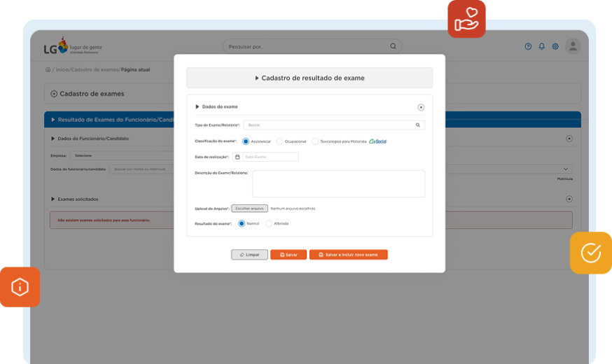Select the Ocupacional radio option

280,141
